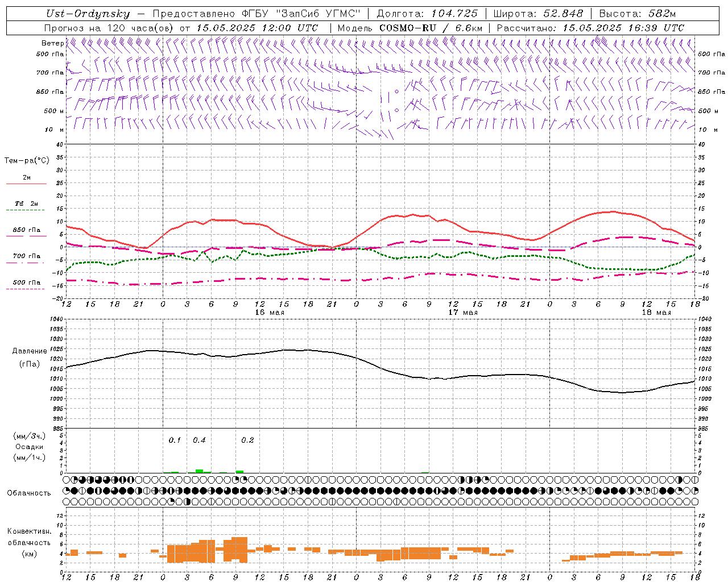Click the station name Ust-Ordynsky
The width and height of the screenshot is (728, 582).
click(88, 14)
